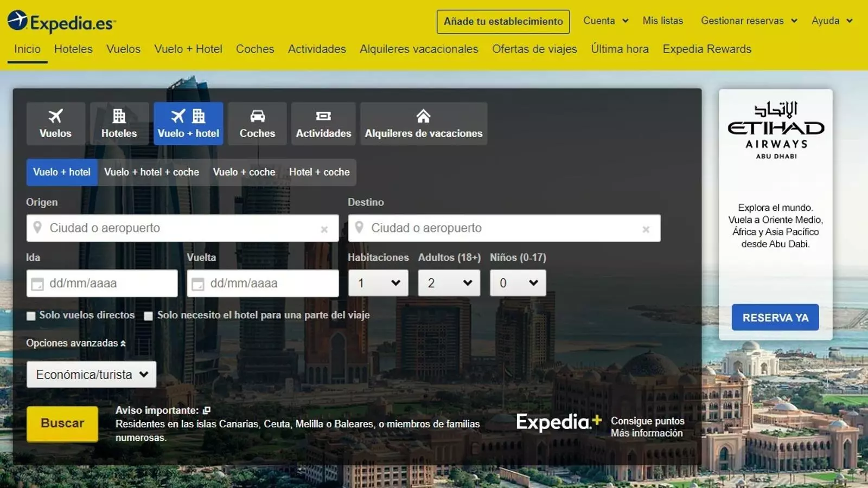Expand the Gestionar reservas menu
The image size is (868, 488).
coord(749,21)
